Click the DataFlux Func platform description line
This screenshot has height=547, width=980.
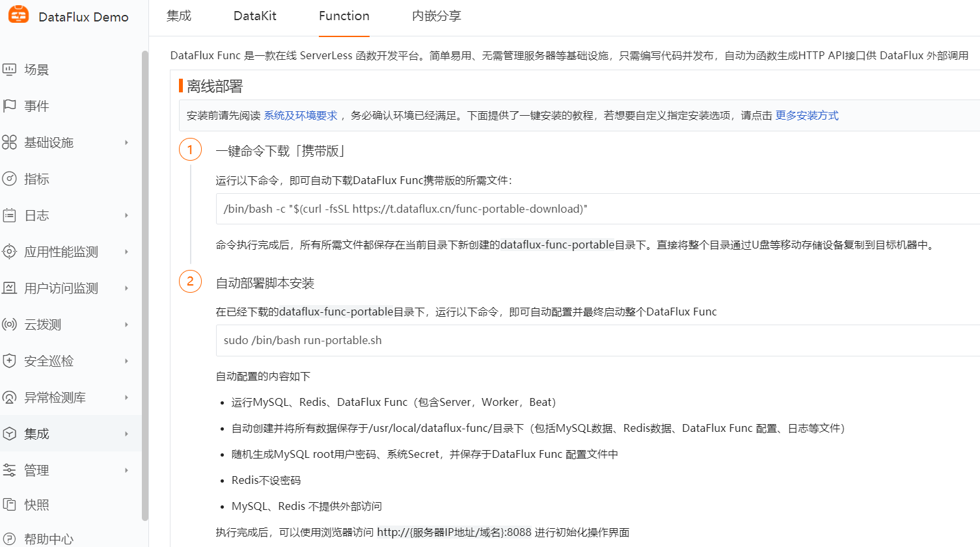pyautogui.click(x=569, y=55)
